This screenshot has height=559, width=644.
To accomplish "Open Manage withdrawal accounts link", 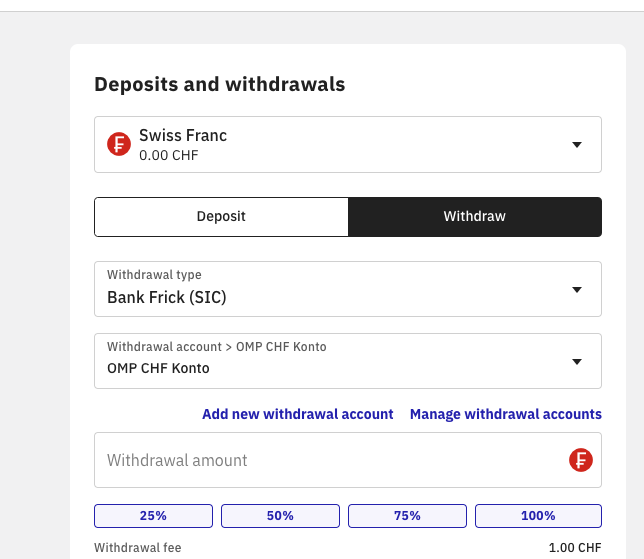I will click(506, 414).
